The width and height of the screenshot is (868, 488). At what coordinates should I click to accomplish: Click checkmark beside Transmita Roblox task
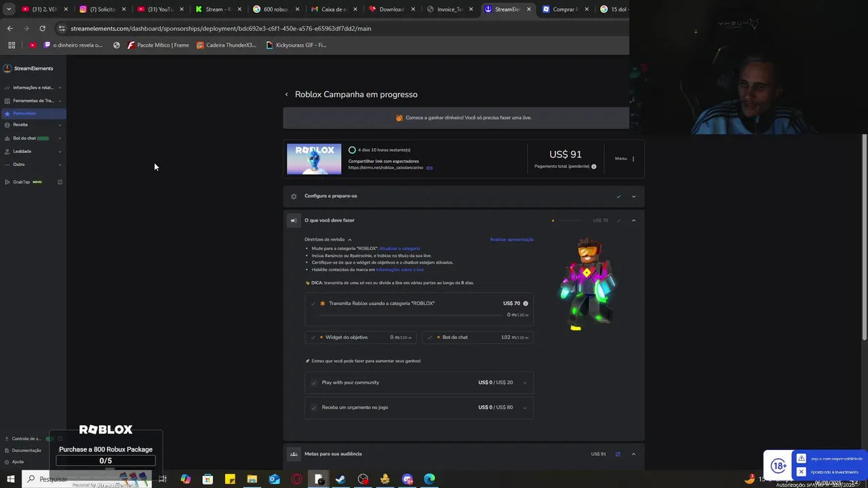point(313,304)
